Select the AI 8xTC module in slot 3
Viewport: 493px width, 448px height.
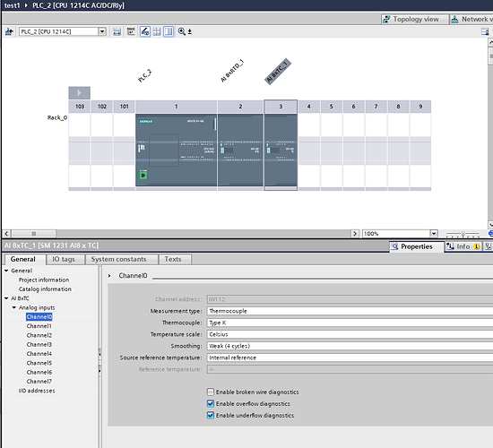(x=281, y=150)
